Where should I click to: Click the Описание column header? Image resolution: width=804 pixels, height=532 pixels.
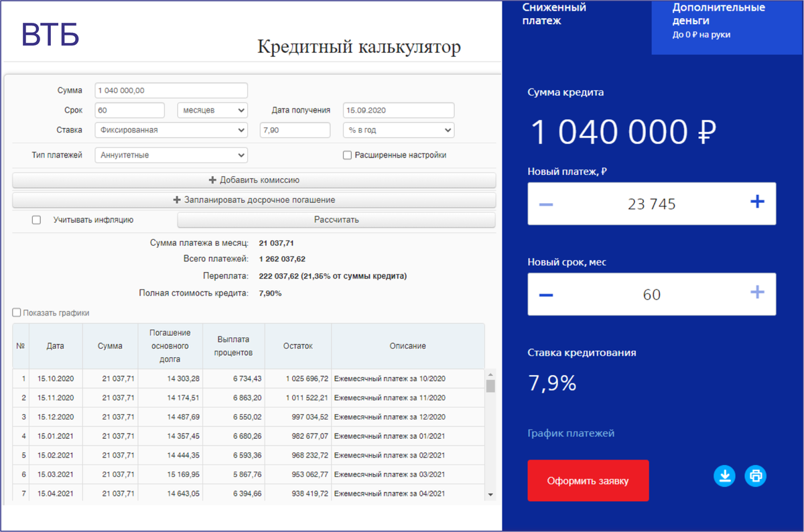(408, 346)
